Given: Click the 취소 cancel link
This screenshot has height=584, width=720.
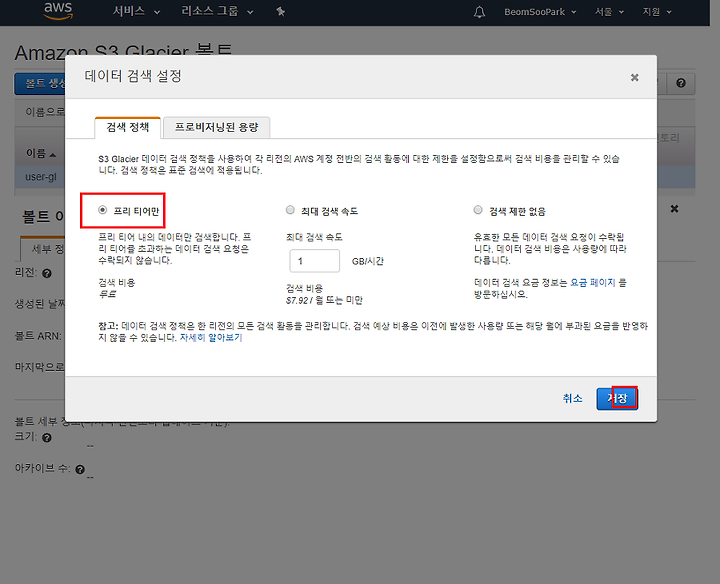Looking at the screenshot, I should [x=573, y=398].
